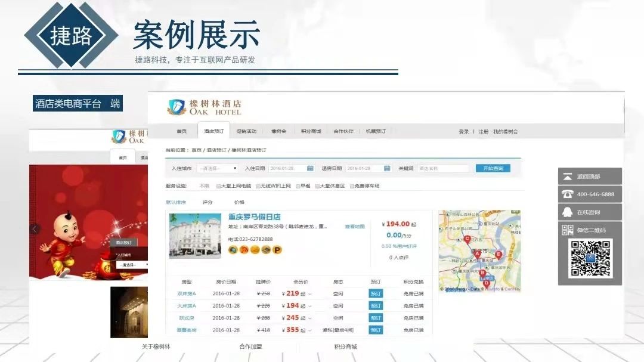Enable the 无线WIFI上网 filter checkbox
Screen dimensions: 644x362
click(x=257, y=187)
